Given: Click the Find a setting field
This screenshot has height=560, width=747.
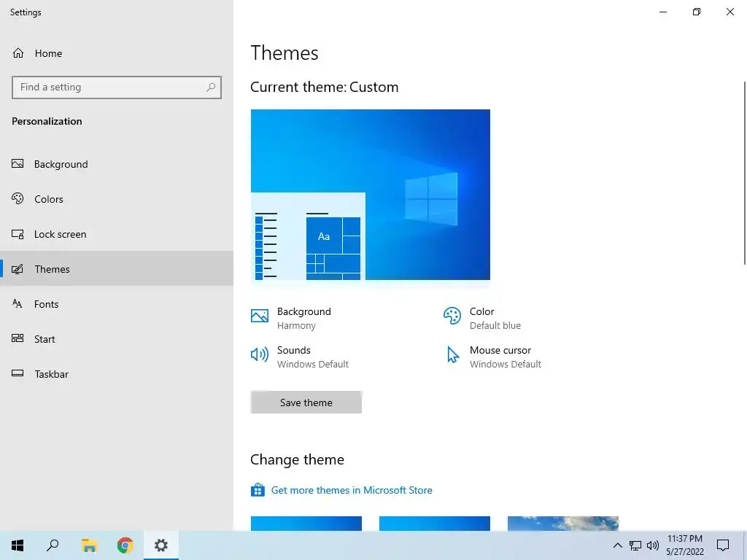Looking at the screenshot, I should tap(117, 87).
